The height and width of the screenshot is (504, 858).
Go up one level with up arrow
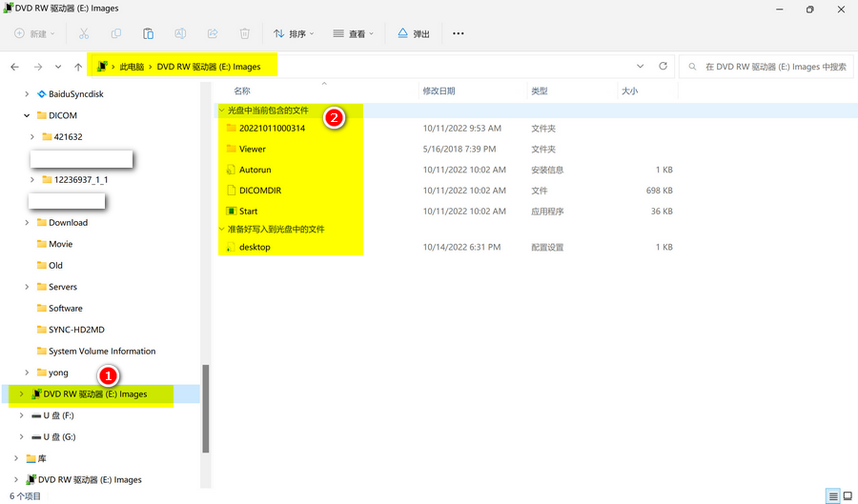pyautogui.click(x=78, y=67)
